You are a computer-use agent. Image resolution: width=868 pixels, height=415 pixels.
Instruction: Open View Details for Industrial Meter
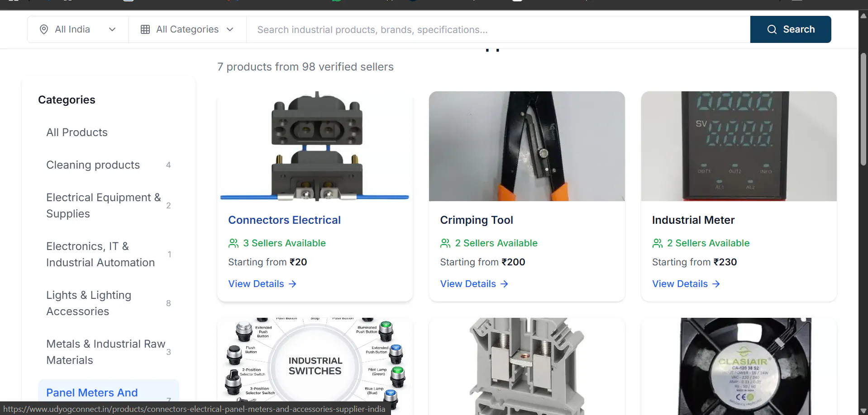click(x=686, y=284)
